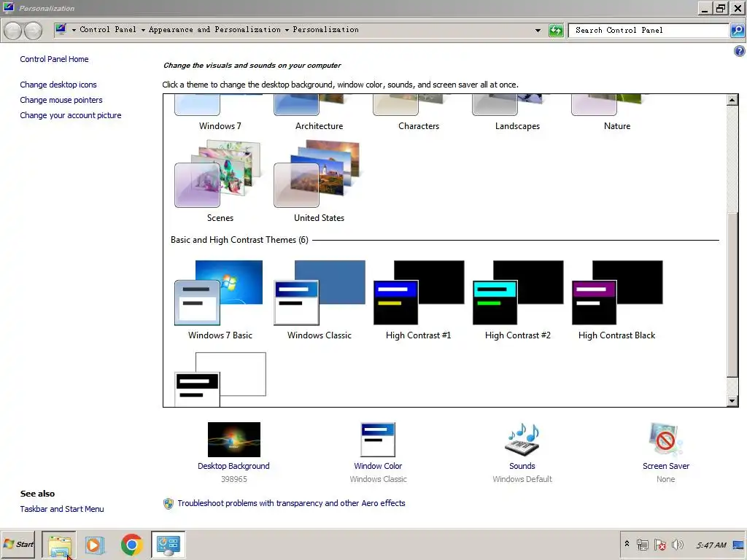Select the Nature theme
The height and width of the screenshot is (560, 747).
coord(617,112)
